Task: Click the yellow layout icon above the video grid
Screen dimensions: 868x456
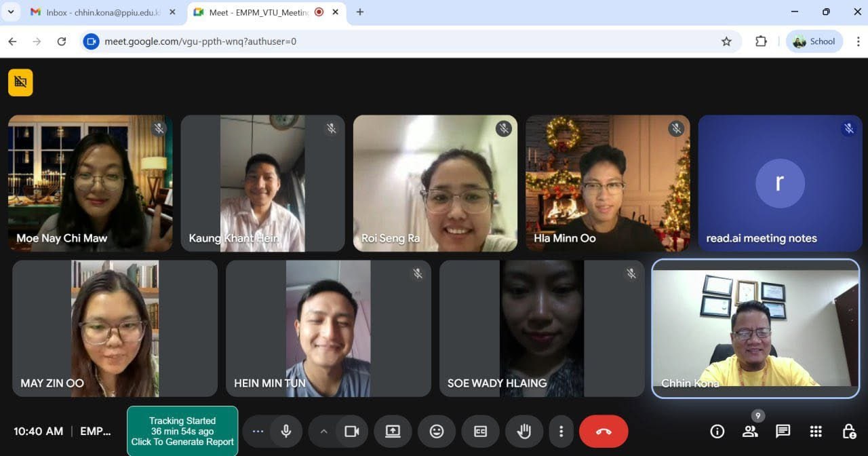Action: 20,82
